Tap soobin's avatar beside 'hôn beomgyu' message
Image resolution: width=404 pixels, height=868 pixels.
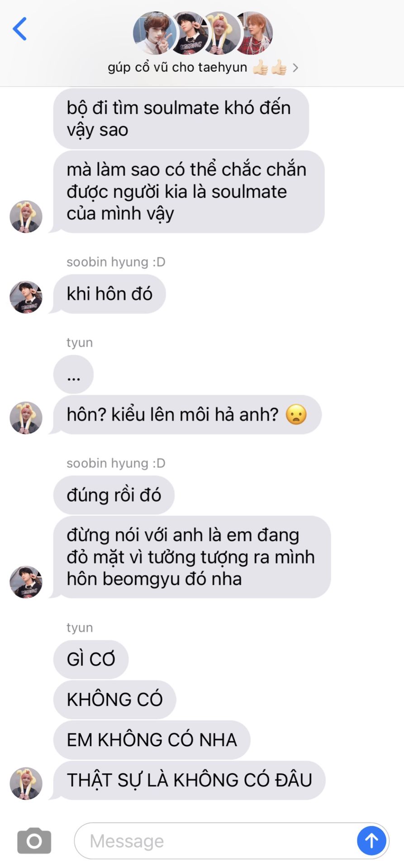[x=26, y=582]
